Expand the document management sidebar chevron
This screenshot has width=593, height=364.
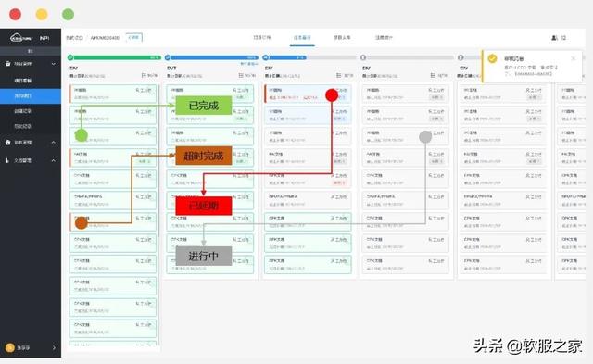coord(54,160)
